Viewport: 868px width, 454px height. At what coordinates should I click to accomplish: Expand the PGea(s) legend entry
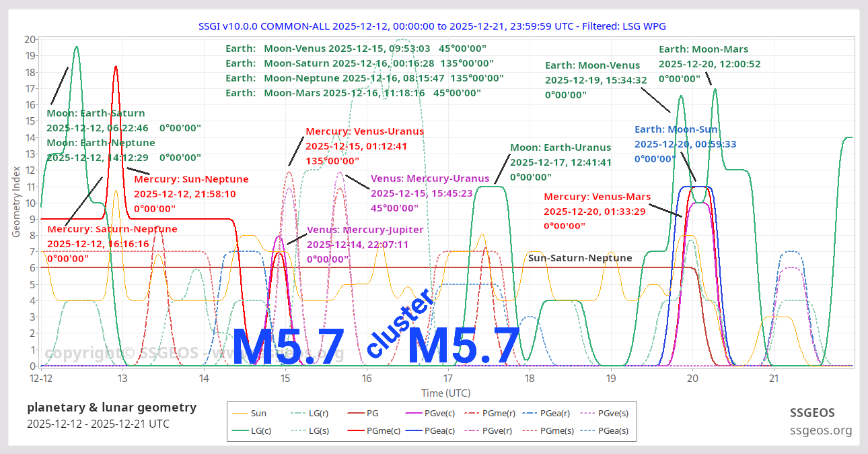pos(606,431)
